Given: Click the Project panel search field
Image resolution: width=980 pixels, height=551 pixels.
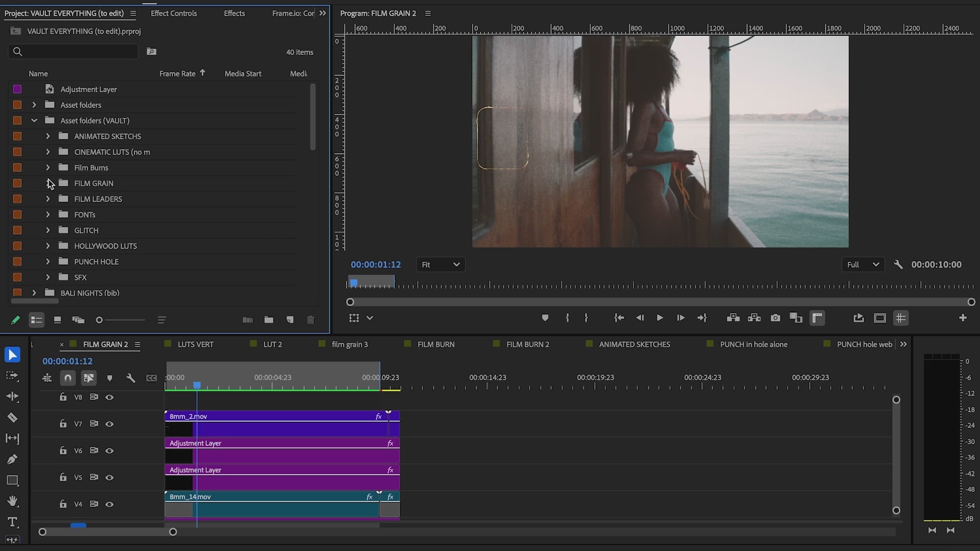Looking at the screenshot, I should (x=73, y=51).
